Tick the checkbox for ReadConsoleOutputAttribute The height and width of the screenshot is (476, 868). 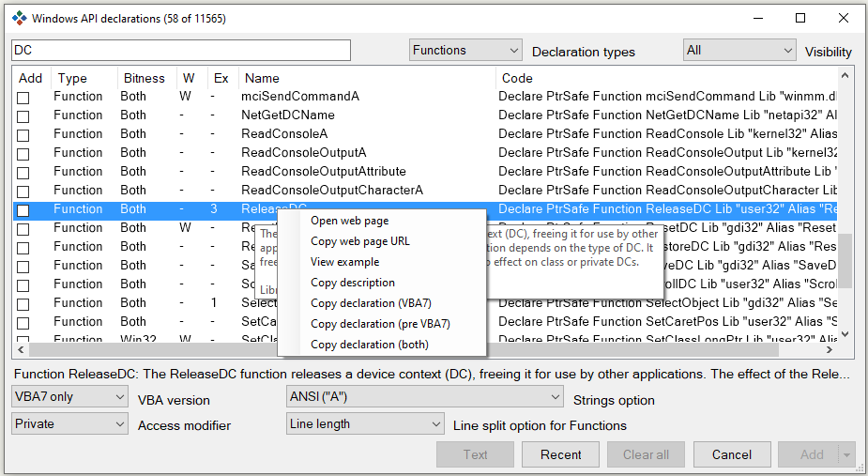click(23, 174)
